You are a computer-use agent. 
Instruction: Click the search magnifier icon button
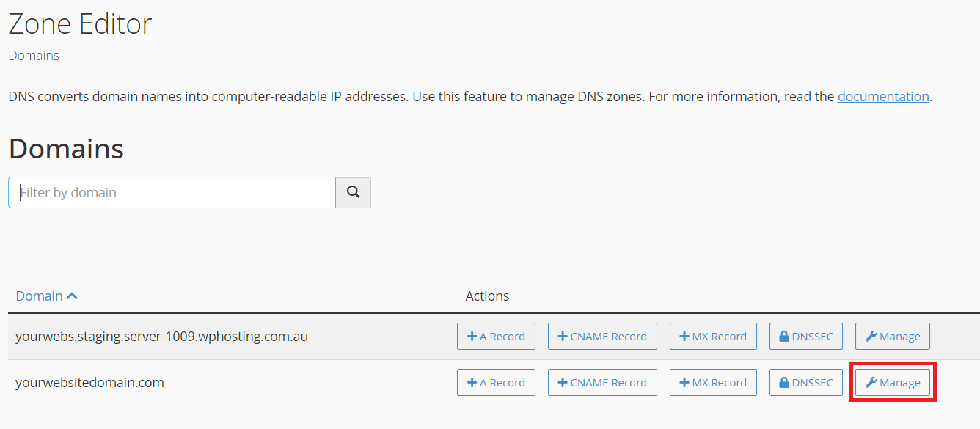(354, 192)
